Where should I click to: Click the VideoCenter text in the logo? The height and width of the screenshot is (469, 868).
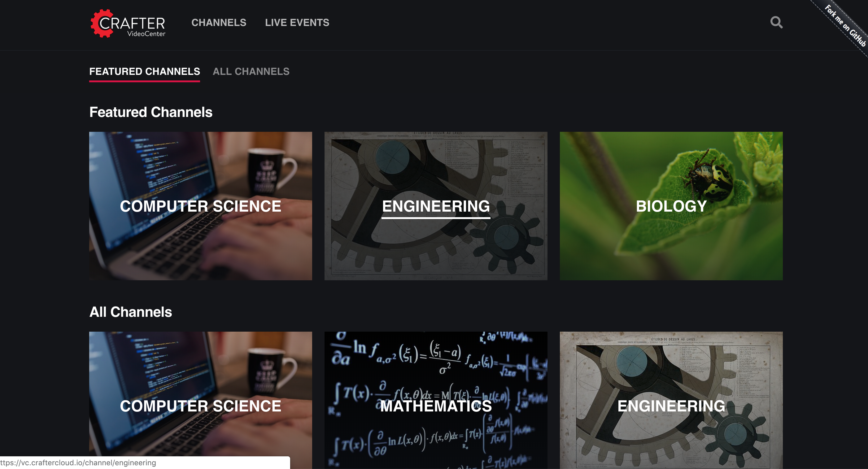[146, 34]
